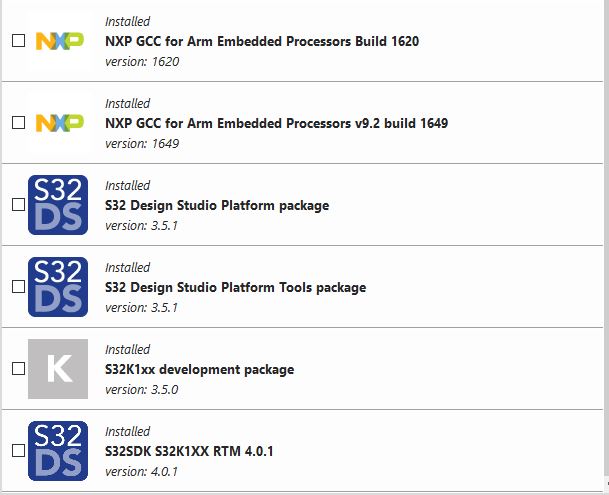This screenshot has width=609, height=495.
Task: Click NXP logo icon for v9.2 build 1649
Action: tap(59, 123)
